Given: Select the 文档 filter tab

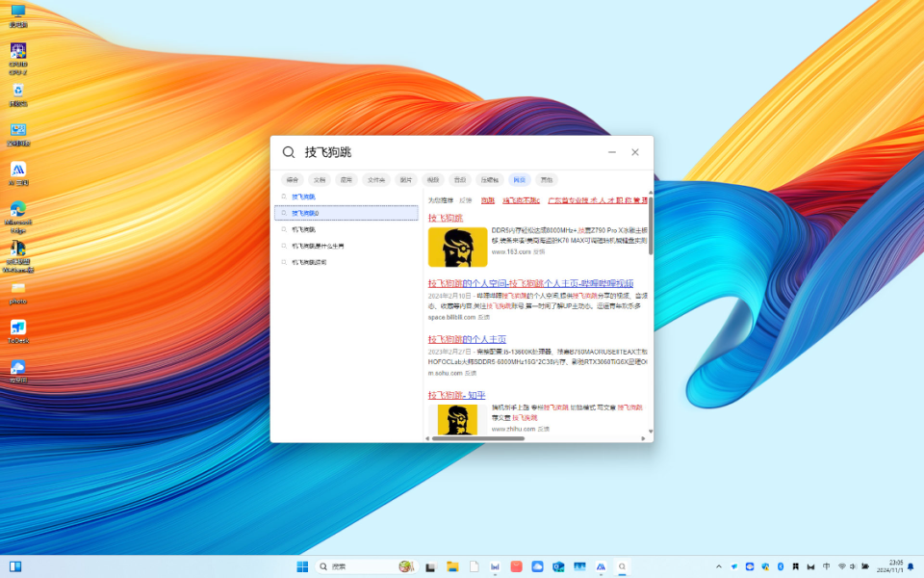Looking at the screenshot, I should tap(320, 180).
